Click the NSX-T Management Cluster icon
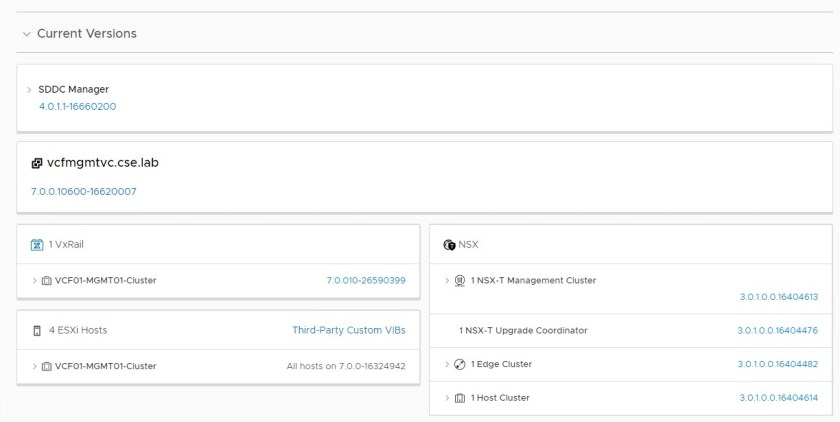This screenshot has width=840, height=422. click(460, 280)
